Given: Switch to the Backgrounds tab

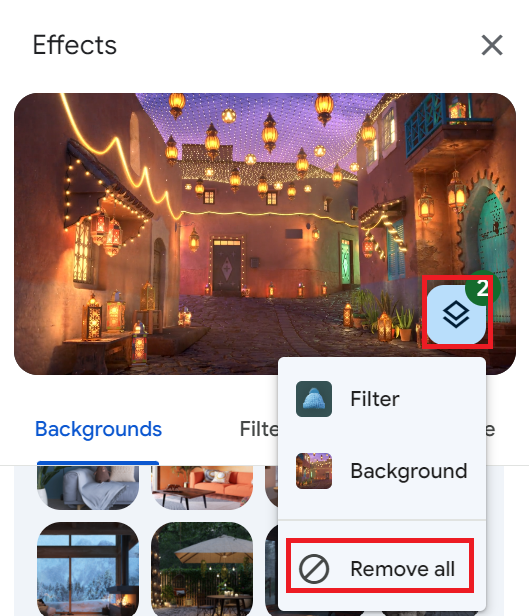Looking at the screenshot, I should [x=98, y=429].
